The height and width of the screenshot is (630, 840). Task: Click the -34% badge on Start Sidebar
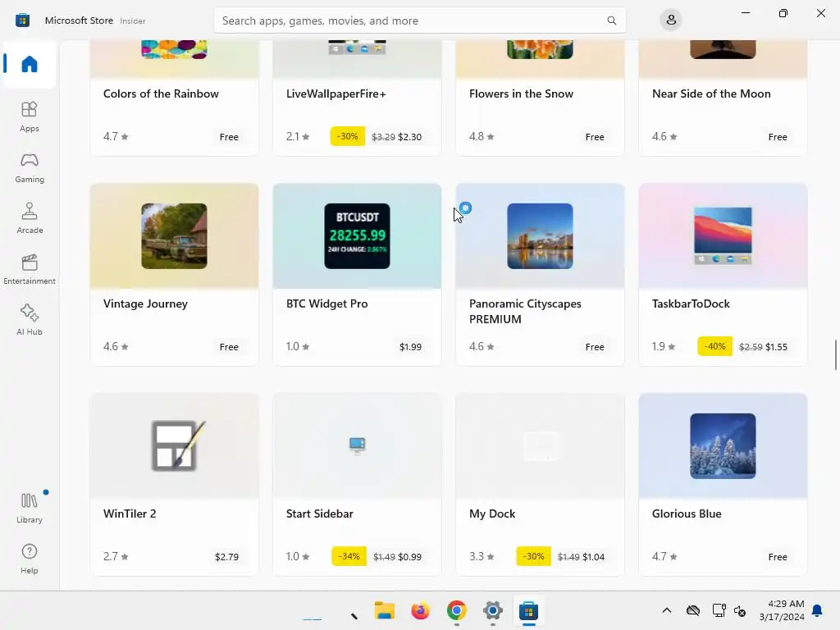pos(349,557)
